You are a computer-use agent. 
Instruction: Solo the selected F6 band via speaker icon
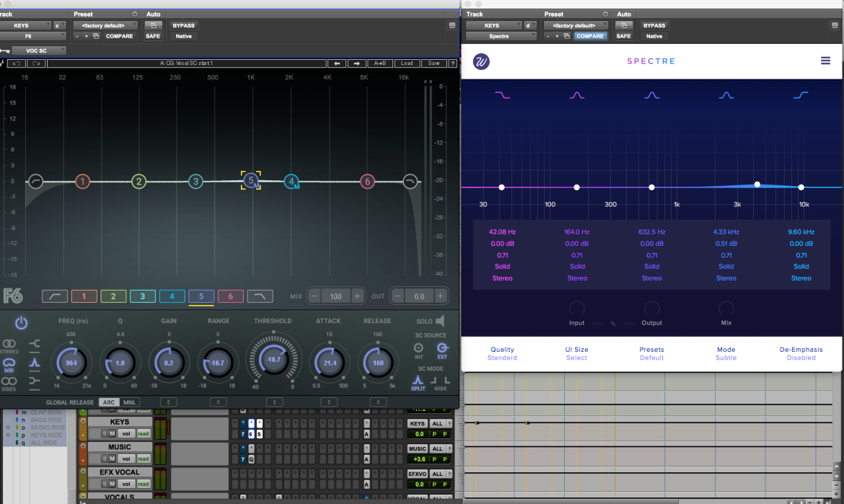(x=440, y=321)
